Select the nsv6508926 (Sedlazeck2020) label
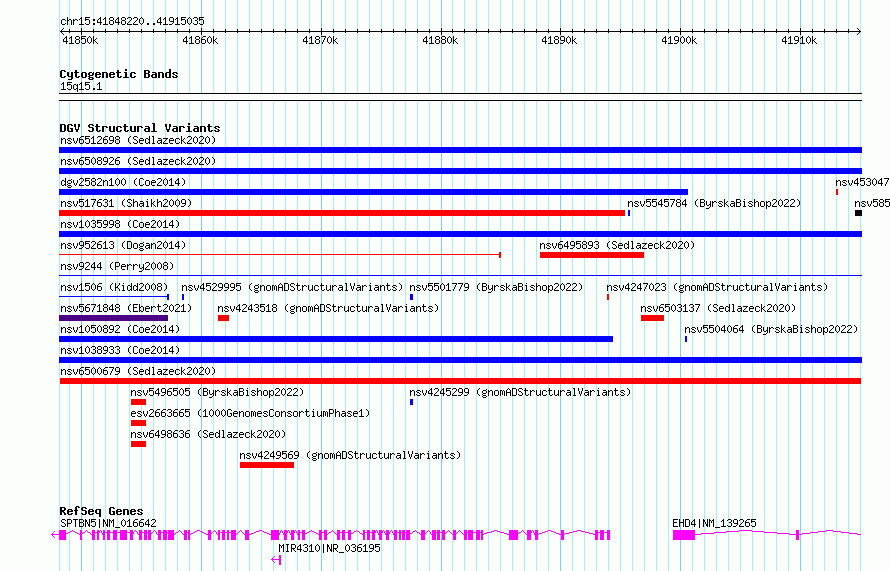 138,161
